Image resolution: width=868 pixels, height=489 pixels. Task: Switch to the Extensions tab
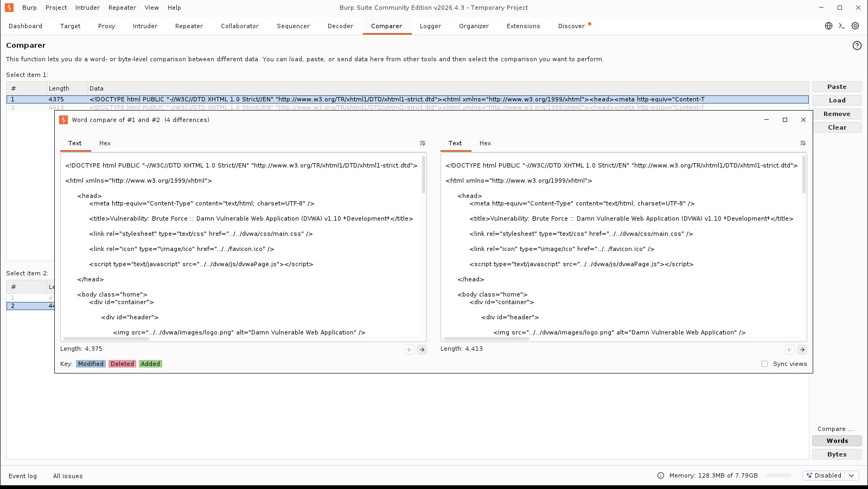[523, 26]
